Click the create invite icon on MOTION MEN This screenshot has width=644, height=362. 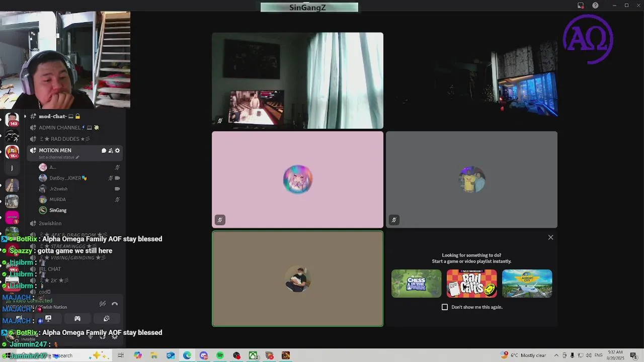click(111, 150)
